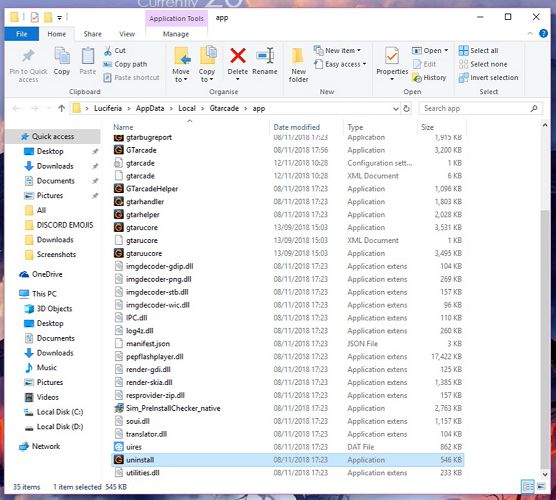
Task: Sort by the Size column header
Action: point(427,127)
